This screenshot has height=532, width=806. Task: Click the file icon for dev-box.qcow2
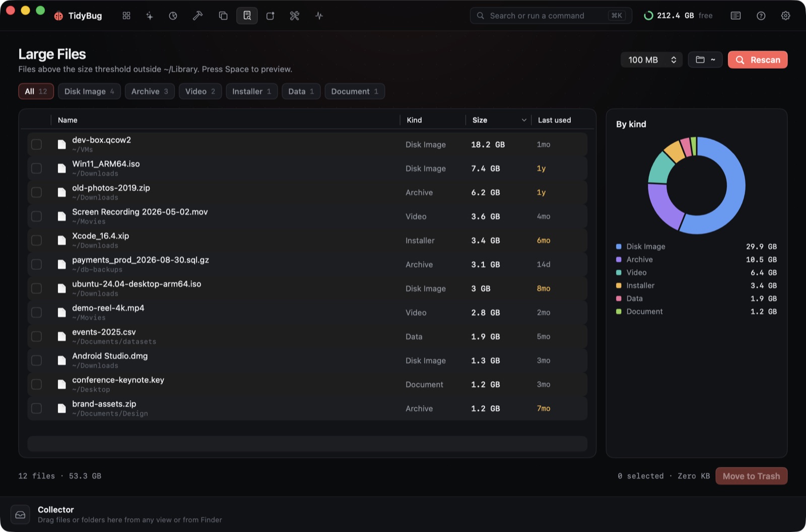click(x=61, y=144)
